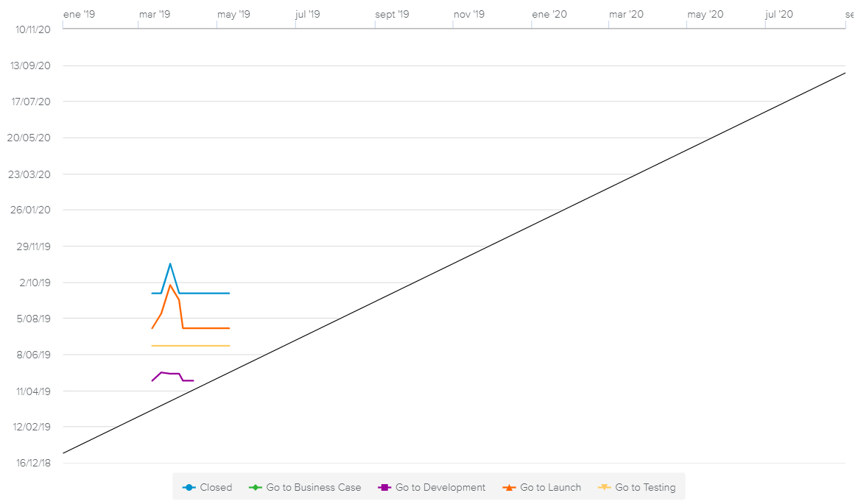This screenshot has height=504, width=858.
Task: Click the '13/09/20' y-axis label
Action: [30, 65]
